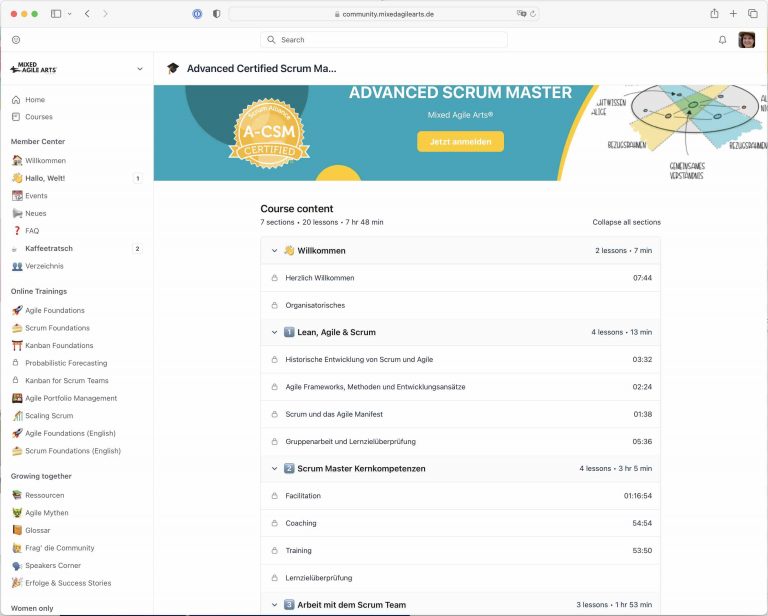
Task: Collapse Scrum Master Kernkompetenzen section chevron
Action: (x=274, y=469)
